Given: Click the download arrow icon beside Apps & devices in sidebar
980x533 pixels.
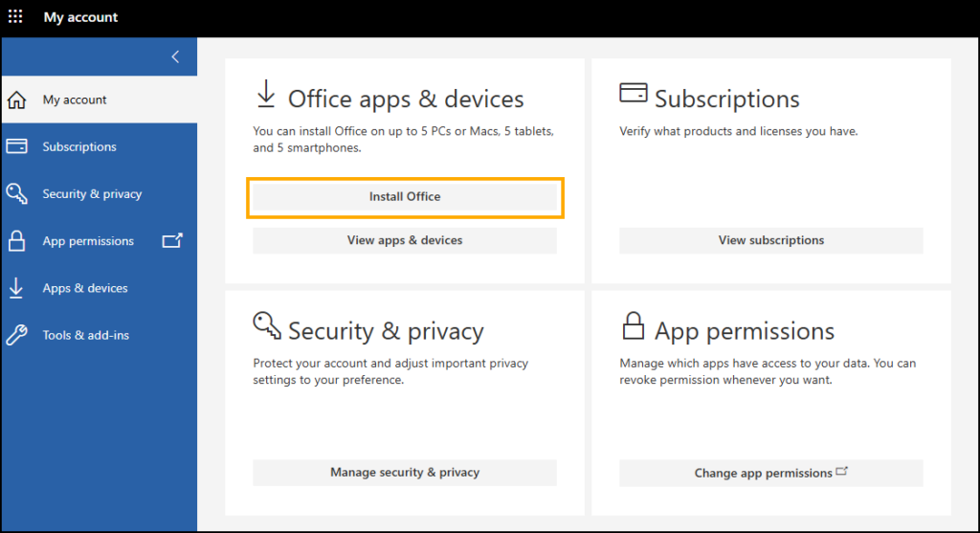Looking at the screenshot, I should [16, 288].
